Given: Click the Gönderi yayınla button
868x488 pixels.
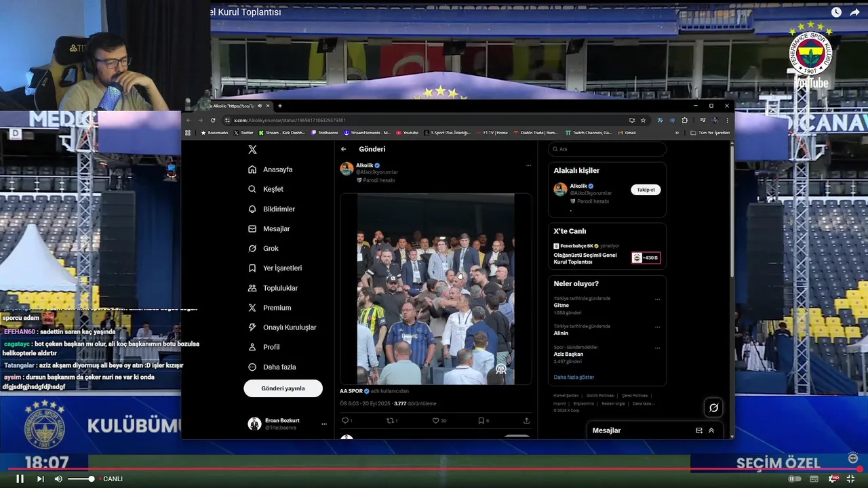Looking at the screenshot, I should pyautogui.click(x=283, y=388).
